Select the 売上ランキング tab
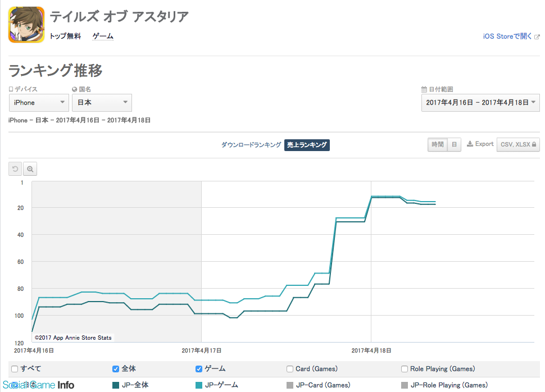This screenshot has height=392, width=545. 307,145
